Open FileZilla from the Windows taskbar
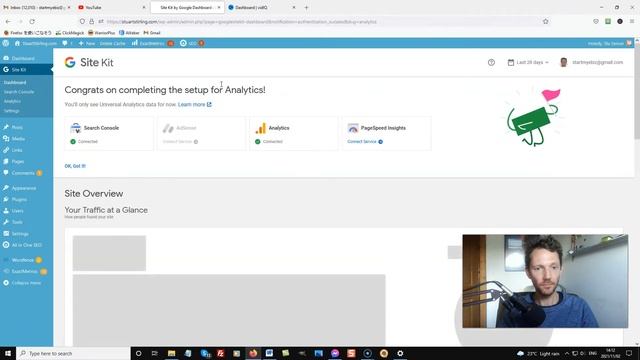This screenshot has width=640, height=360. click(x=220, y=353)
